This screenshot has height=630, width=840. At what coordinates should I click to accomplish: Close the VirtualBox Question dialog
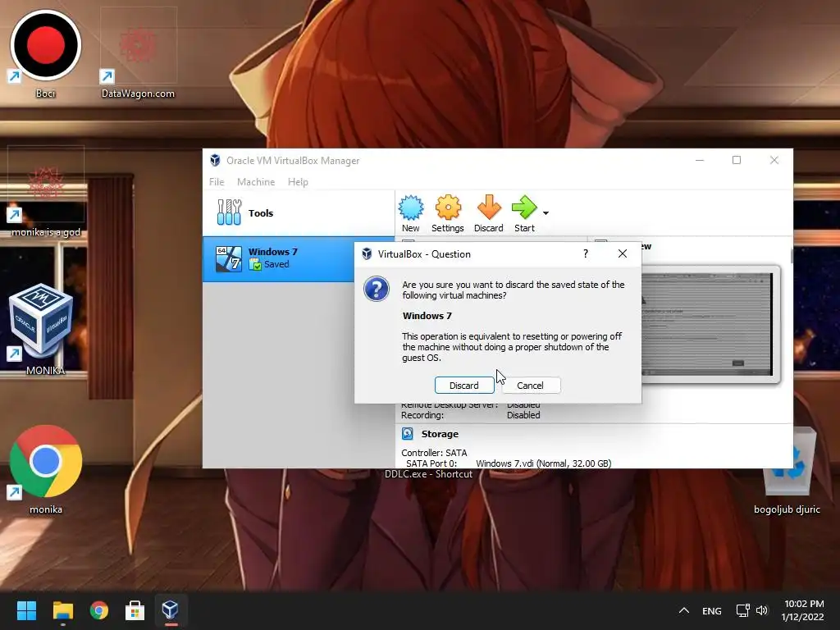(623, 253)
